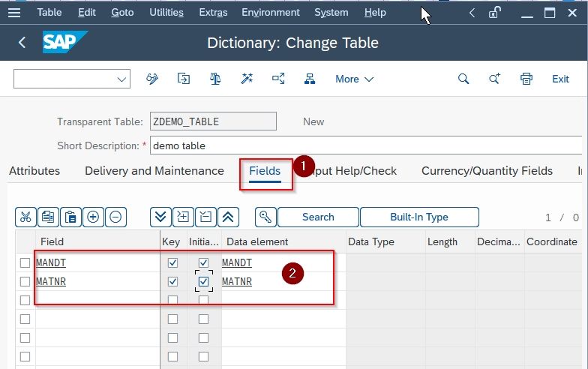Click the Print icon

click(526, 79)
